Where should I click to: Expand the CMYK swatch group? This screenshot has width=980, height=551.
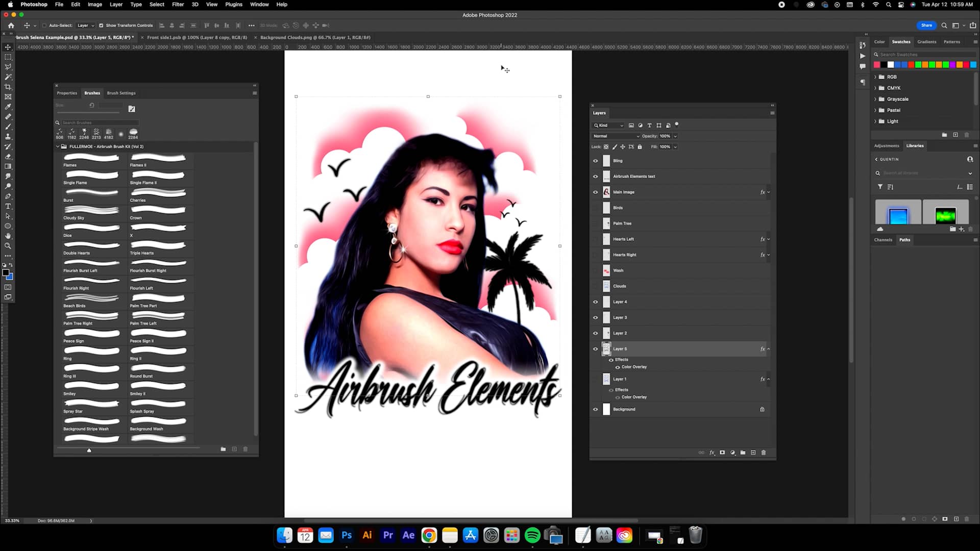(x=875, y=88)
